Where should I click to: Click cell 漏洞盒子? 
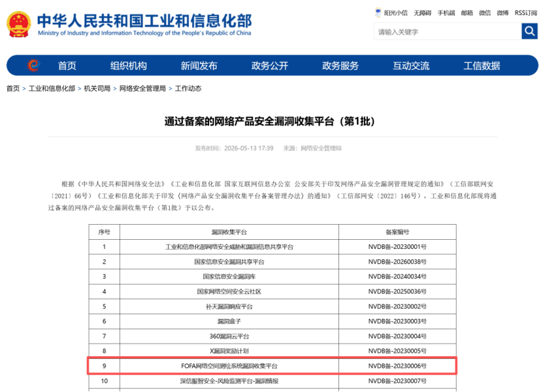tap(229, 321)
